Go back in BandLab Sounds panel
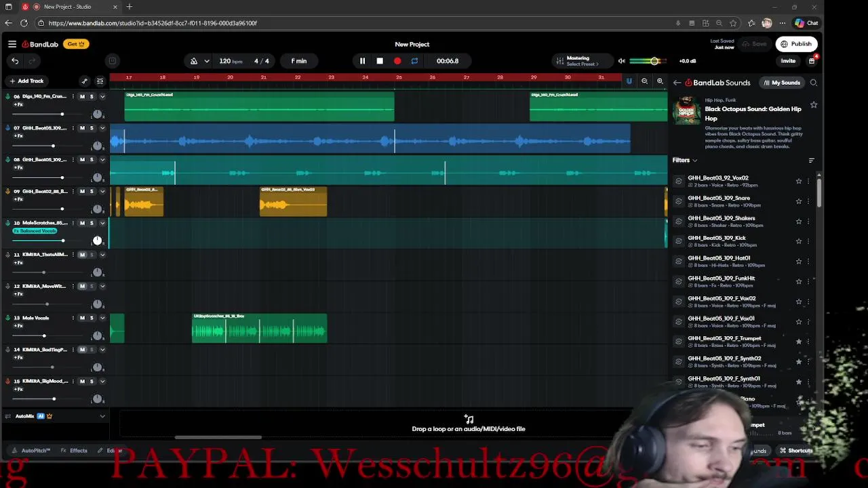 [677, 83]
